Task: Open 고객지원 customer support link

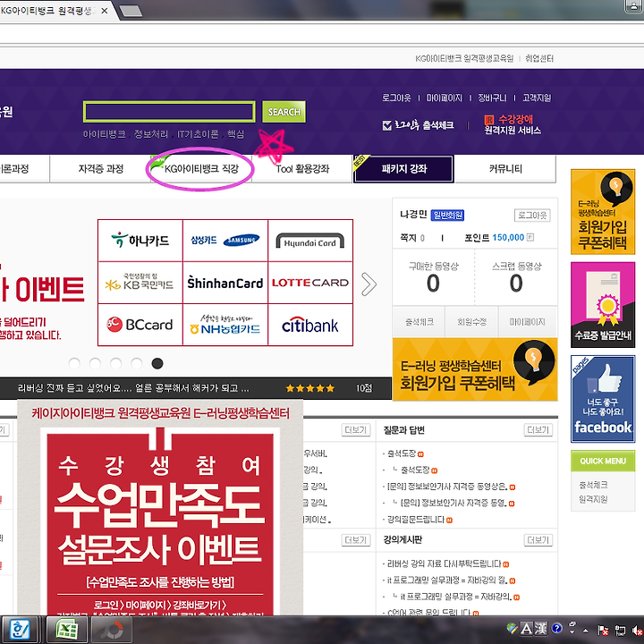Action: (537, 97)
